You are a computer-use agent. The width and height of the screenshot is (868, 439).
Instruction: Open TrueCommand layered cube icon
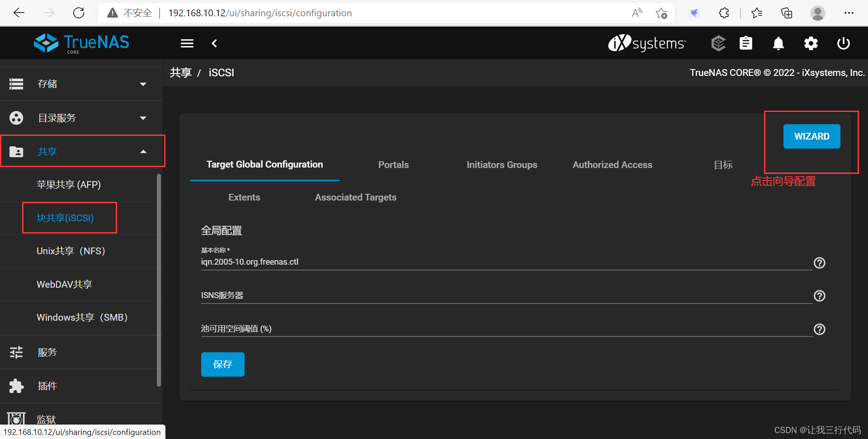(x=718, y=43)
